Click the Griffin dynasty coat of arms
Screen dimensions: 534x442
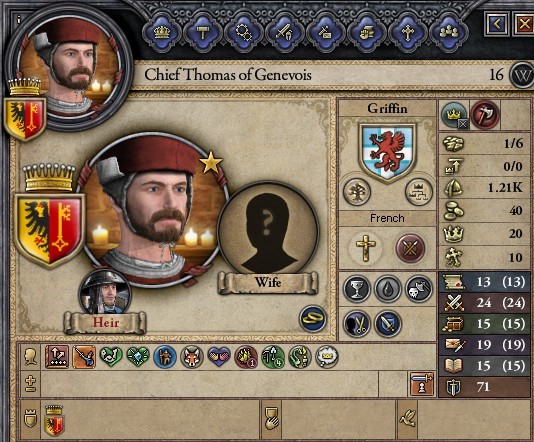388,152
